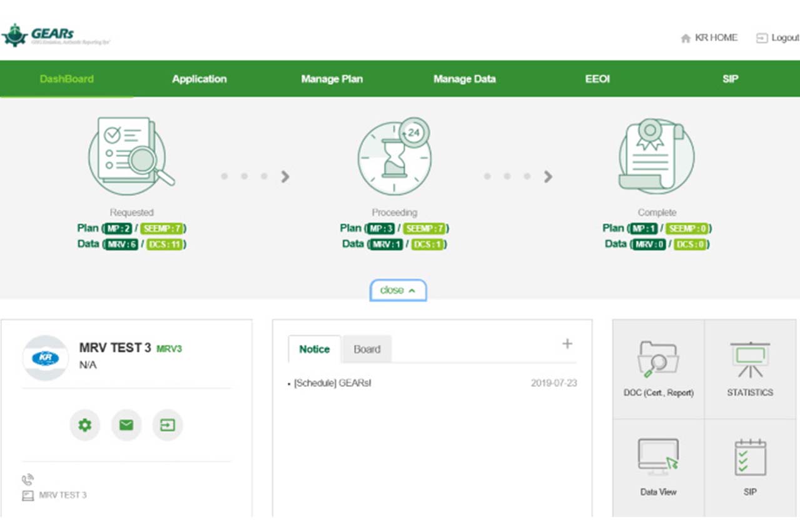This screenshot has width=800, height=532.
Task: Open user settings gear icon
Action: point(84,425)
